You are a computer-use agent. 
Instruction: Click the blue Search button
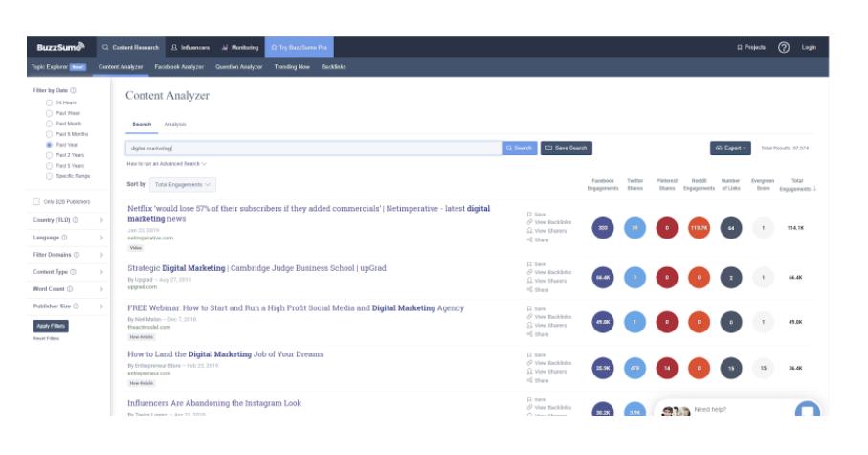point(520,148)
